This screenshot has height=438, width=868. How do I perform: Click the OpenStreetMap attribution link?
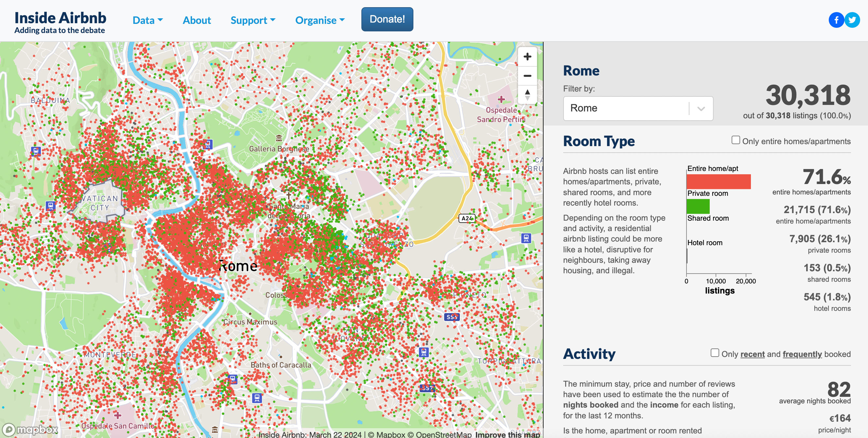click(439, 434)
